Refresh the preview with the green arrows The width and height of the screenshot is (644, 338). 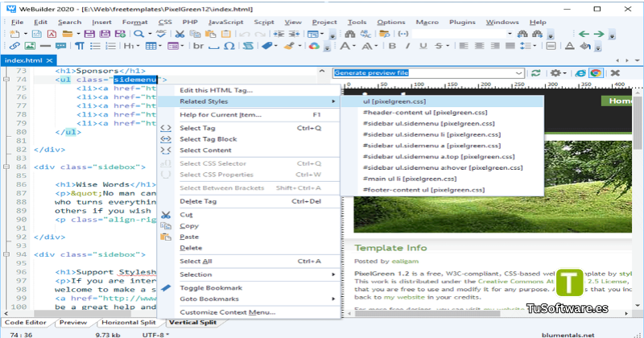pos(535,73)
